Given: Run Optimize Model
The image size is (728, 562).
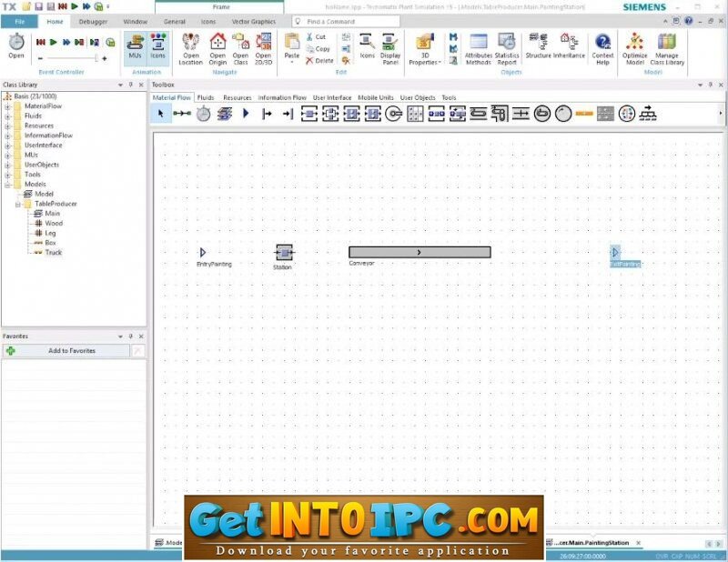Looking at the screenshot, I should click(x=634, y=49).
